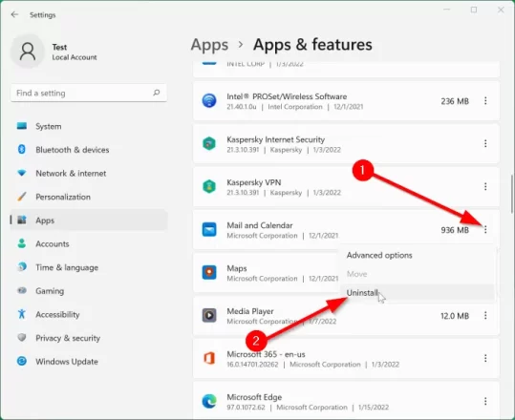The height and width of the screenshot is (420, 515).
Task: Click the 236 MB size value
Action: click(x=455, y=101)
